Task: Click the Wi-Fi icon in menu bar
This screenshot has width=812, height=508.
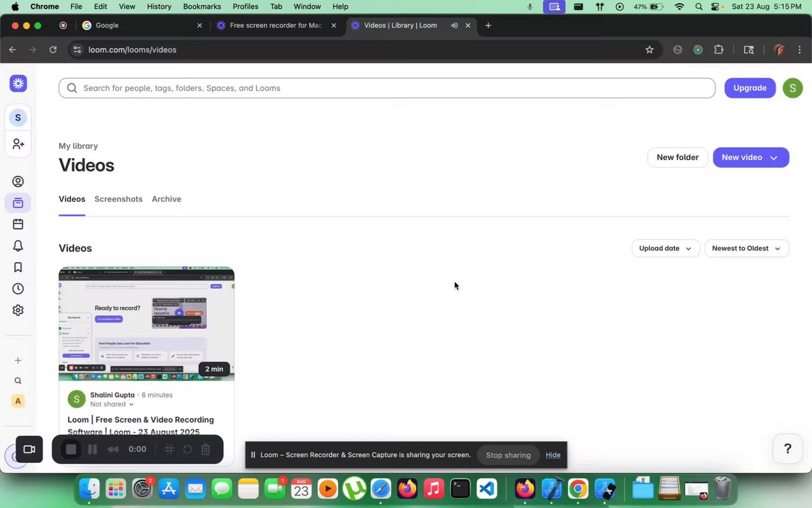Action: 679,6
